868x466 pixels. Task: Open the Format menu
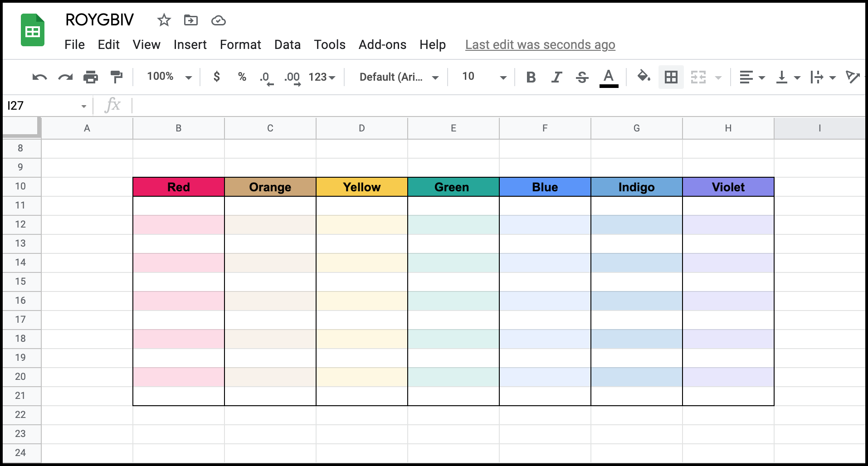[240, 44]
